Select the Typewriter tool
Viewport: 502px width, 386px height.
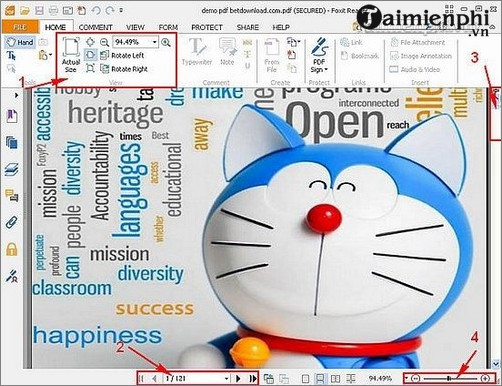pyautogui.click(x=197, y=52)
